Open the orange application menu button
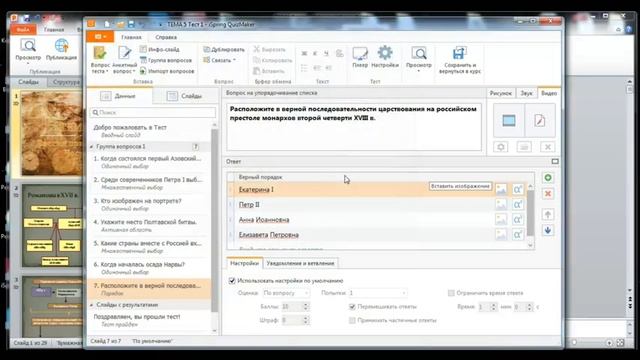 tap(100, 37)
